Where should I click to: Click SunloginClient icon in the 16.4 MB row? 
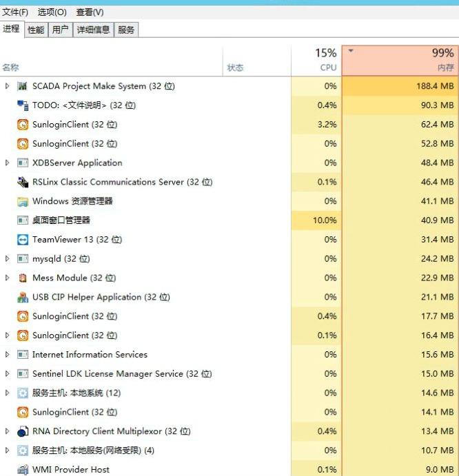[23, 335]
